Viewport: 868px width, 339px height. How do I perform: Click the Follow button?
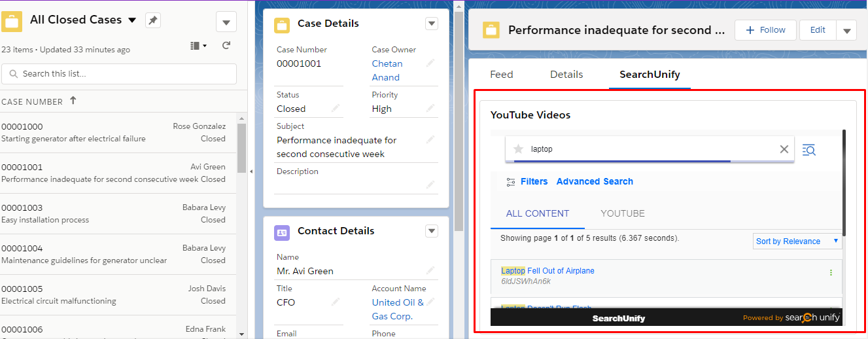coord(765,30)
